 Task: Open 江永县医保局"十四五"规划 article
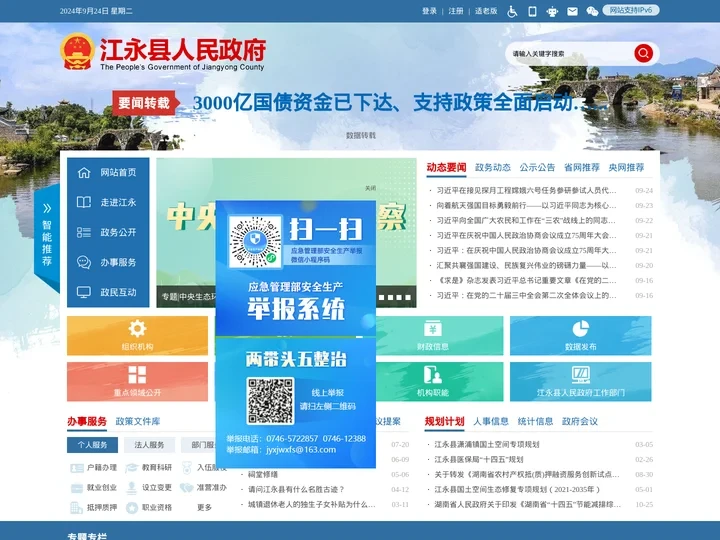tap(478, 459)
